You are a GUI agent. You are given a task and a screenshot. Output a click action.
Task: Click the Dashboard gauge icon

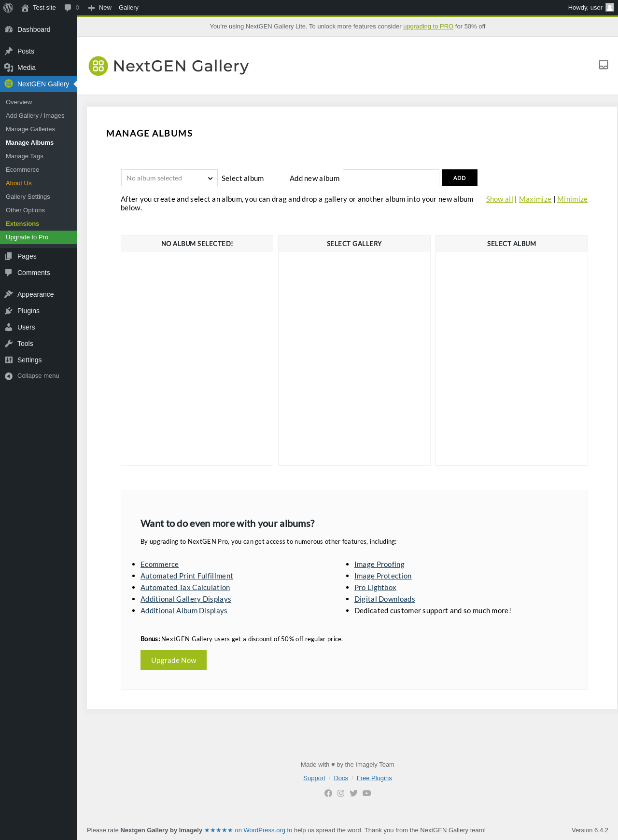coord(9,29)
